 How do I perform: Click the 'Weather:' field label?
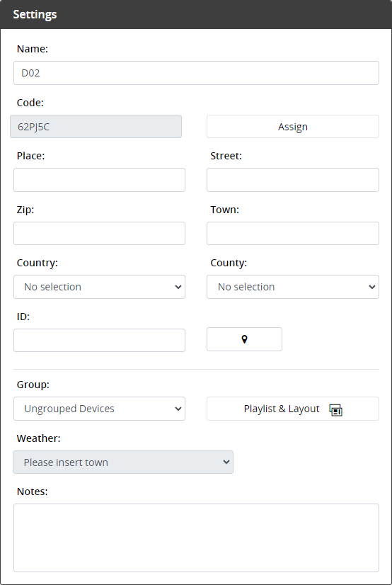38,438
